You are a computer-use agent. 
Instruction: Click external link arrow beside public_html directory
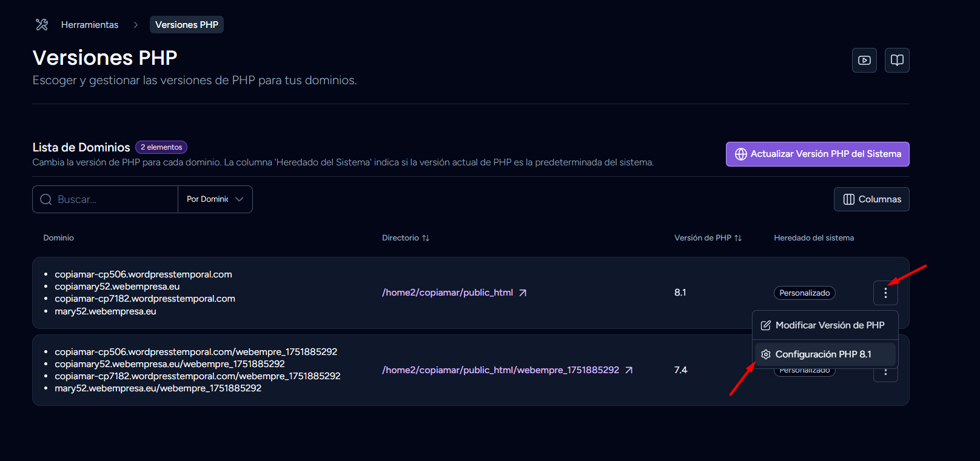click(523, 293)
